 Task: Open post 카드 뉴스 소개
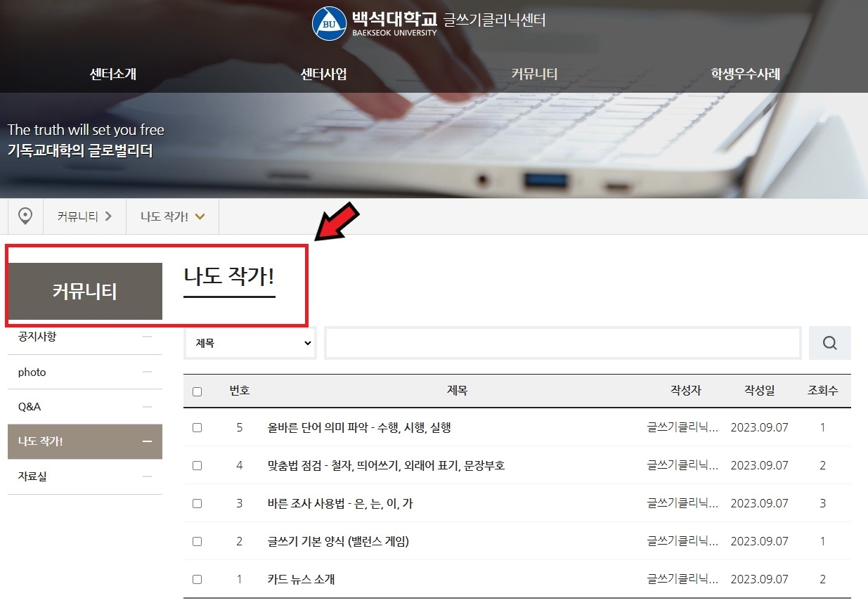[x=301, y=579]
